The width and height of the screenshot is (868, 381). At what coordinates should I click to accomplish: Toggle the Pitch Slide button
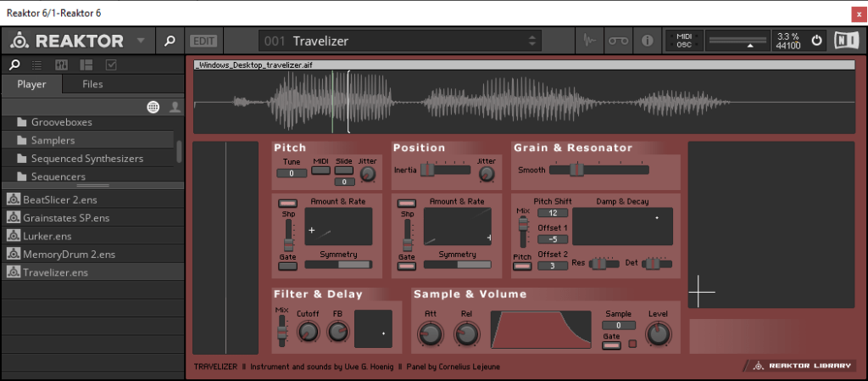click(x=344, y=171)
